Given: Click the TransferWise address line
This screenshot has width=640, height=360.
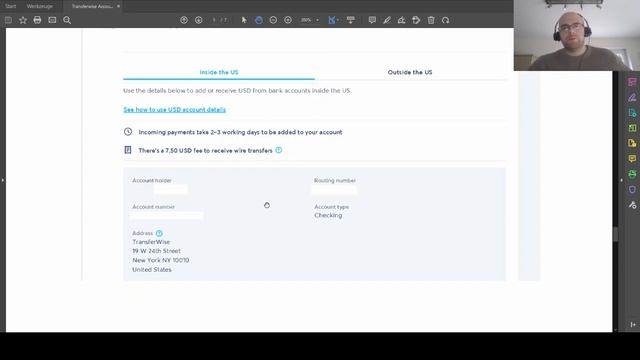Looking at the screenshot, I should 151,242.
